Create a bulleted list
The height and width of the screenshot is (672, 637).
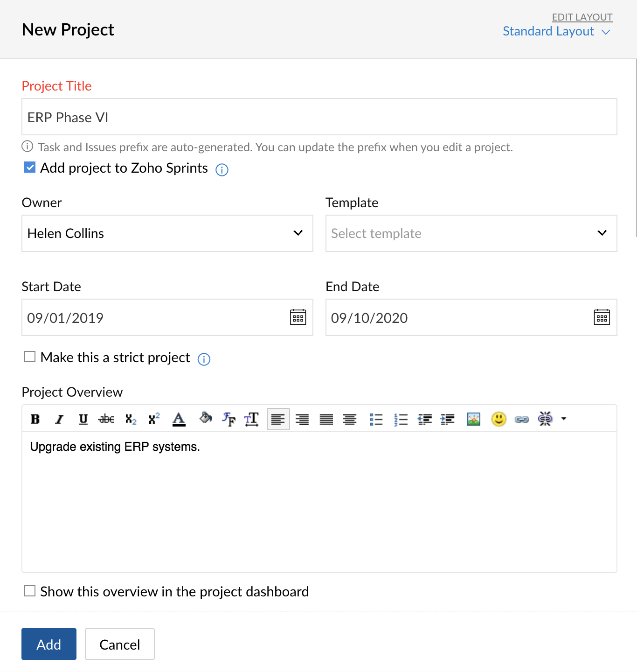pos(376,419)
